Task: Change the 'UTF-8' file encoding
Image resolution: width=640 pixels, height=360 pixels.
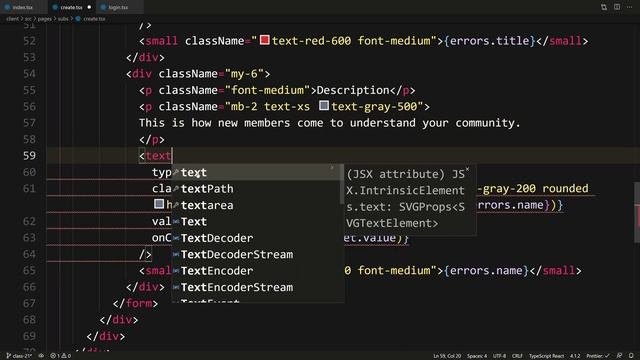Action: (499, 356)
